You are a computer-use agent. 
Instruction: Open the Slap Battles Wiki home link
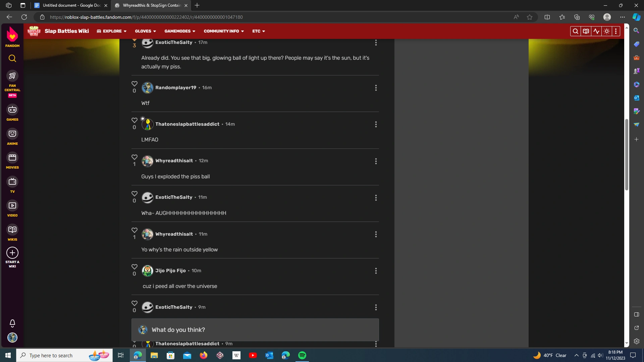click(67, 31)
